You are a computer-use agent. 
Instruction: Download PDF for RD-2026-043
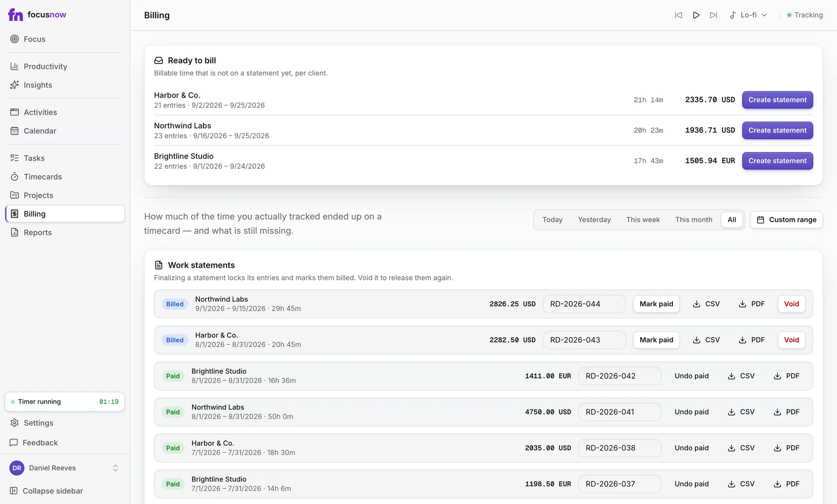(x=752, y=340)
